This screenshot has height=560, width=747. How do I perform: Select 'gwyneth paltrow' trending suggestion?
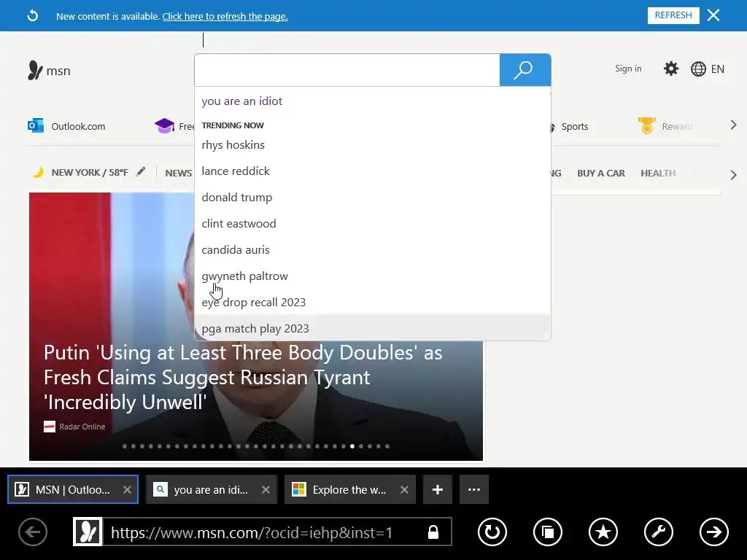373,276
